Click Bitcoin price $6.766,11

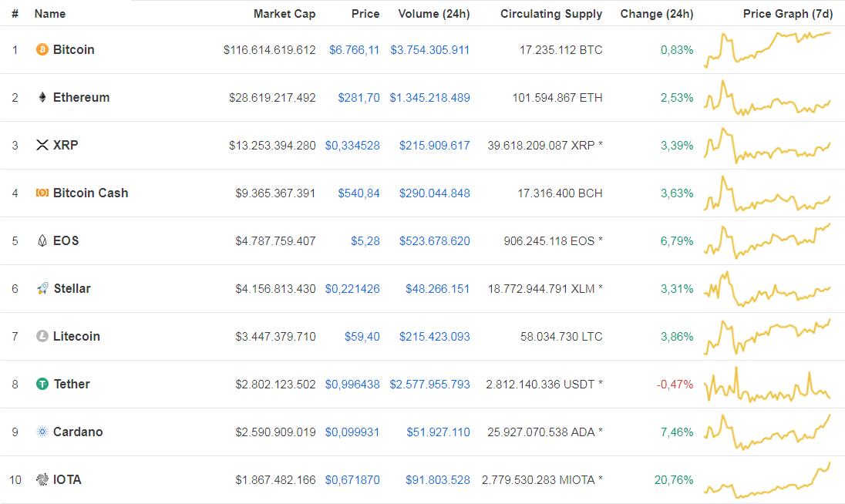click(x=354, y=50)
